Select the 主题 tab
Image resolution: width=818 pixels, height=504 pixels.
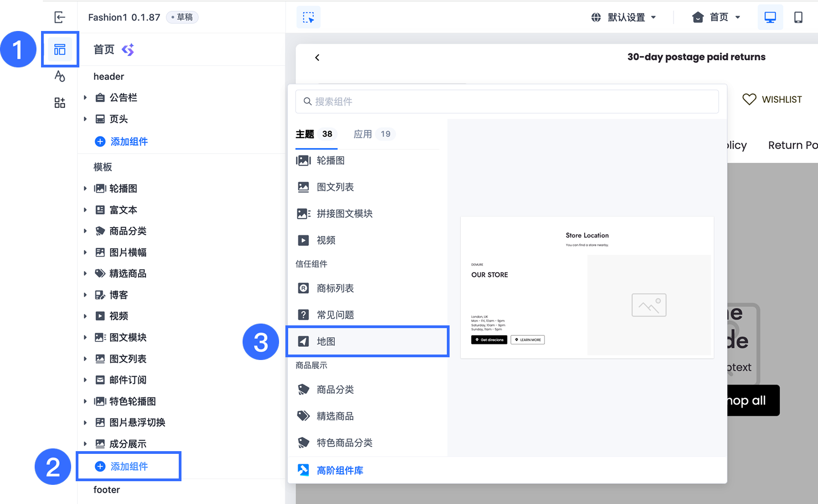click(316, 134)
